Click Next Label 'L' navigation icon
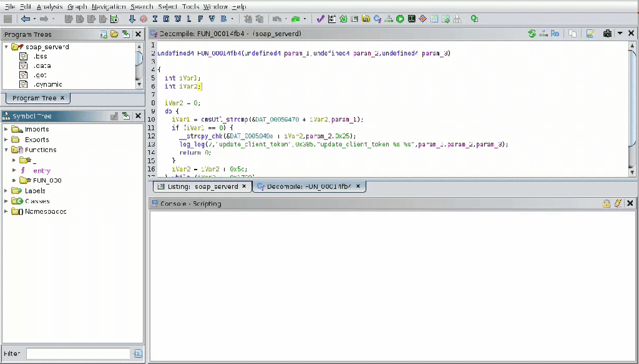 click(x=188, y=19)
